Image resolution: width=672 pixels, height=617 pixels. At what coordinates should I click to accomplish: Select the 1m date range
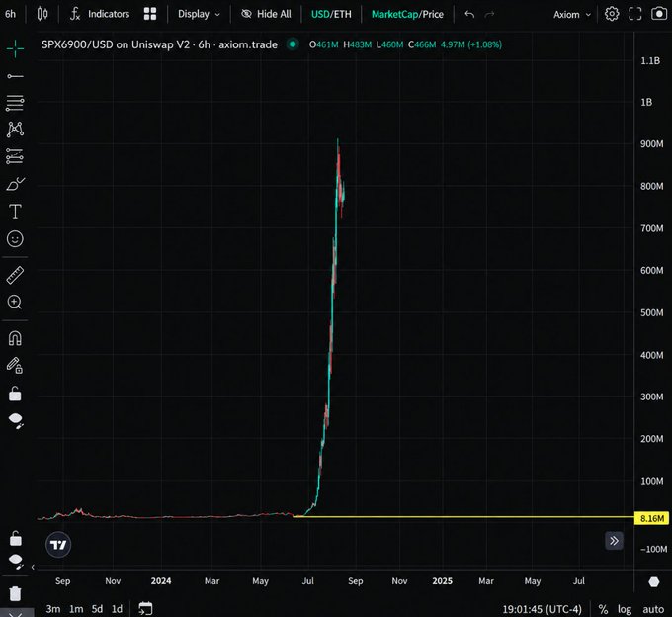pos(76,609)
